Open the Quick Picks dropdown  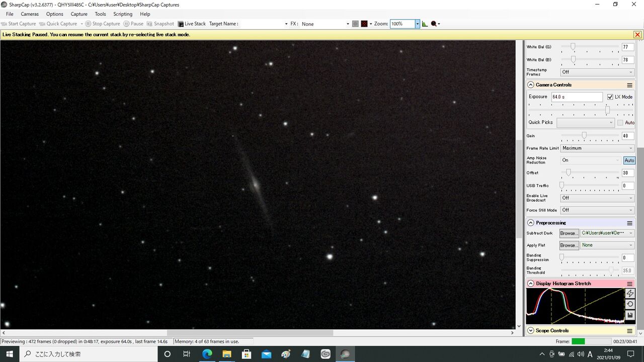coord(586,123)
